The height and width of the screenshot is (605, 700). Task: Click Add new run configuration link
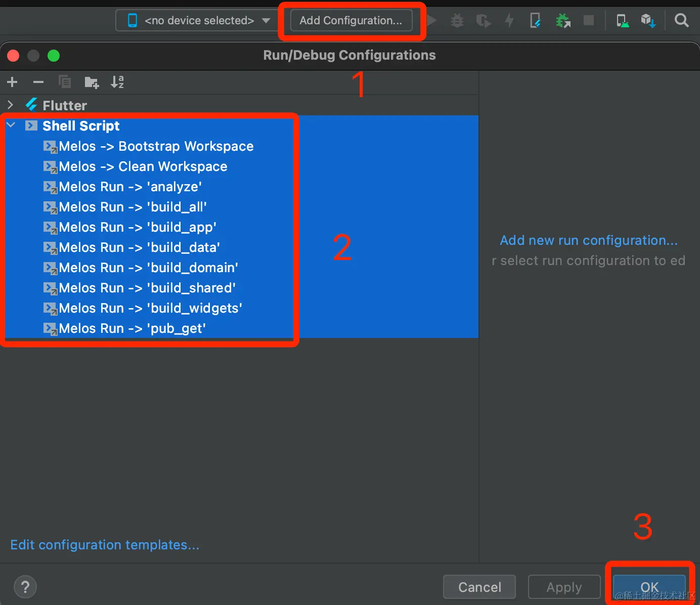589,240
